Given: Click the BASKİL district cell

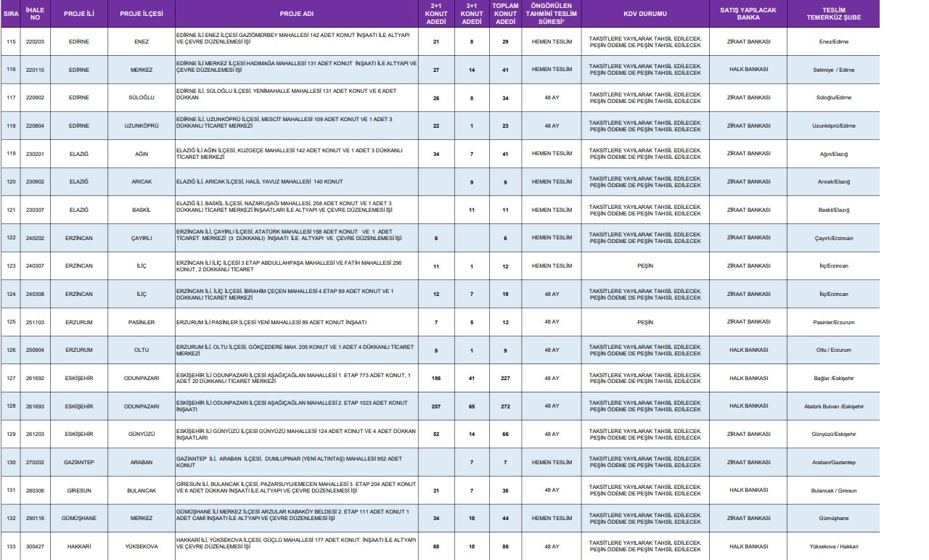Looking at the screenshot, I should 142,210.
